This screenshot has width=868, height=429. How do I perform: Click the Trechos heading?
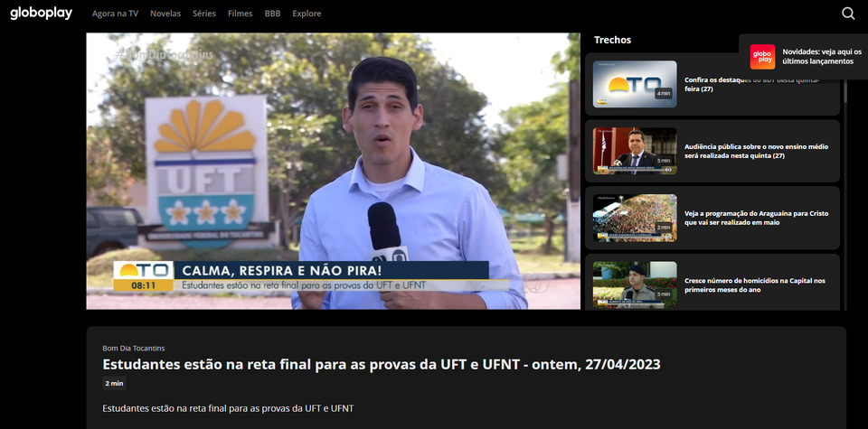click(612, 40)
